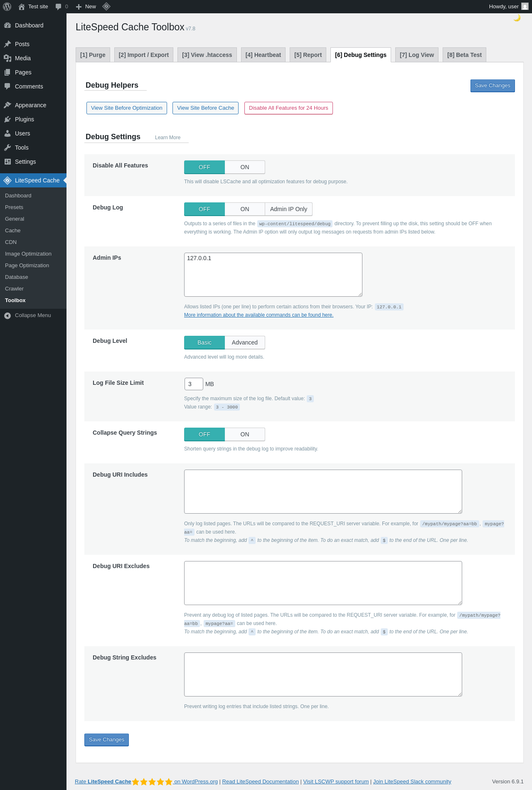This screenshot has height=790, width=532.
Task: Click the plus icon beside New
Action: click(79, 7)
